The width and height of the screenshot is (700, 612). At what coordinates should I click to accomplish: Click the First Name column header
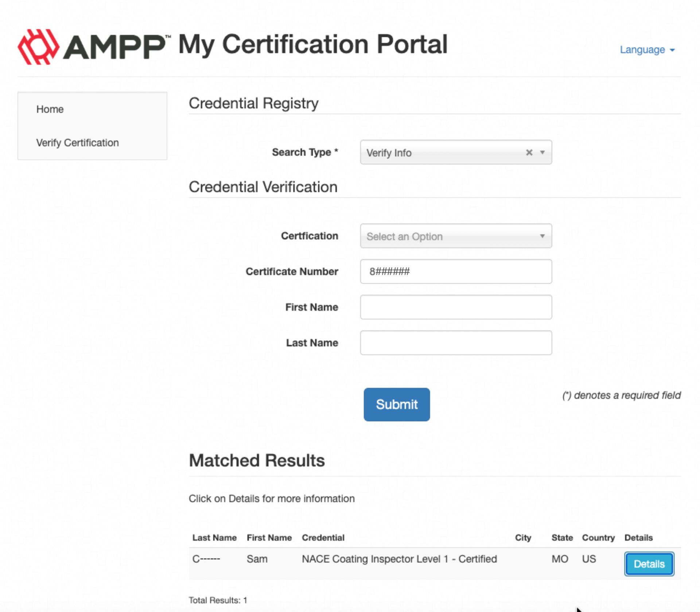coord(269,538)
